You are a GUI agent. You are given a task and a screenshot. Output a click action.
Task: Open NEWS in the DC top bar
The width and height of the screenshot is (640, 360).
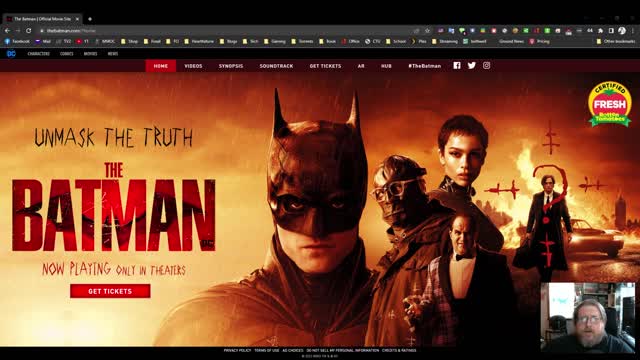coord(113,53)
